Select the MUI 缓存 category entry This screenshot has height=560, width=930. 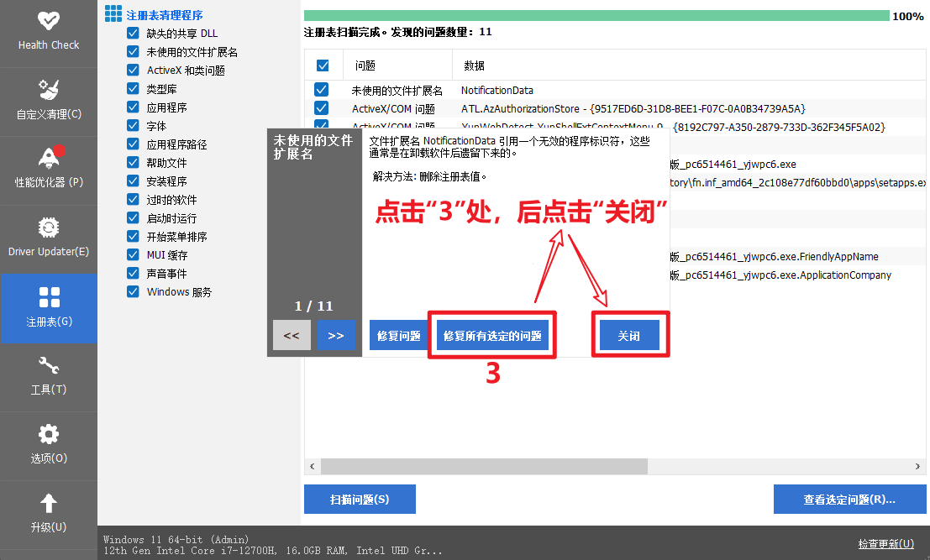(x=132, y=254)
